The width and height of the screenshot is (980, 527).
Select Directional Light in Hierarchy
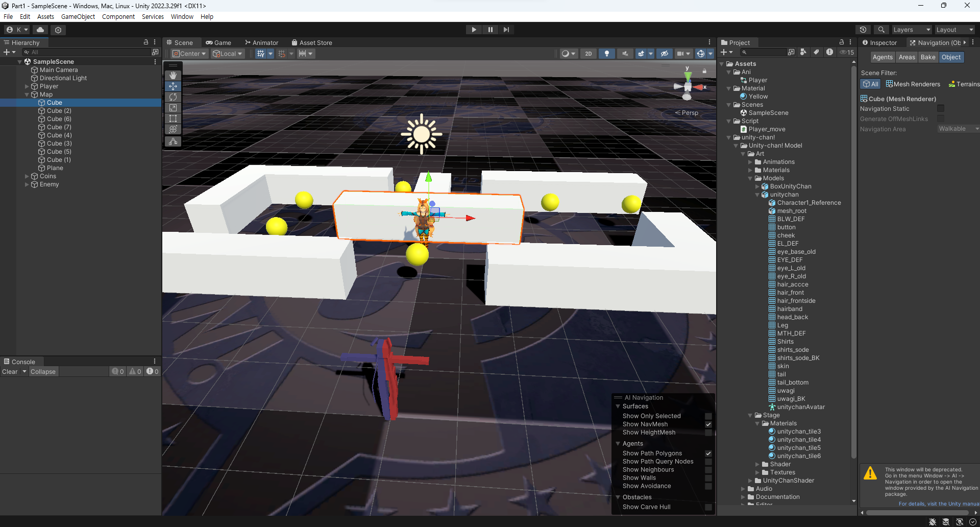coord(63,78)
